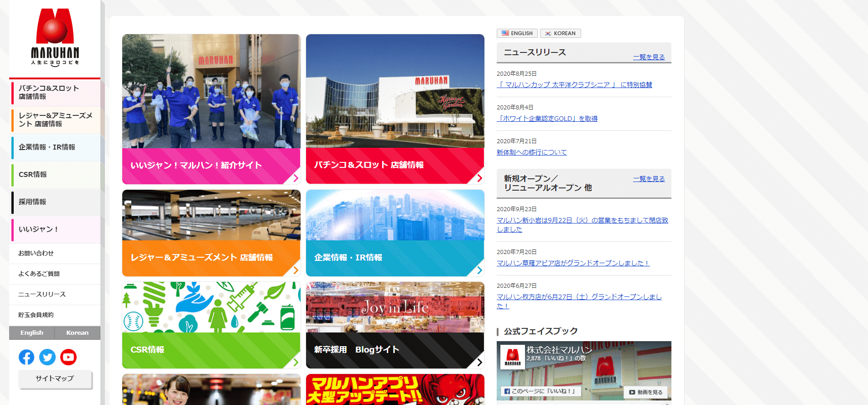Viewport: 868px width, 405px height.
Task: Click 一覧を見る next to ニュースリリース heading
Action: (649, 57)
